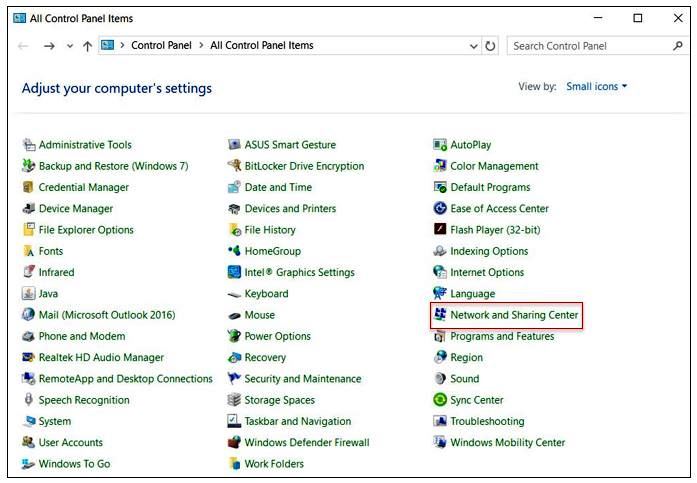Open the Ease of Access Center link
The height and width of the screenshot is (483, 697).
(500, 208)
